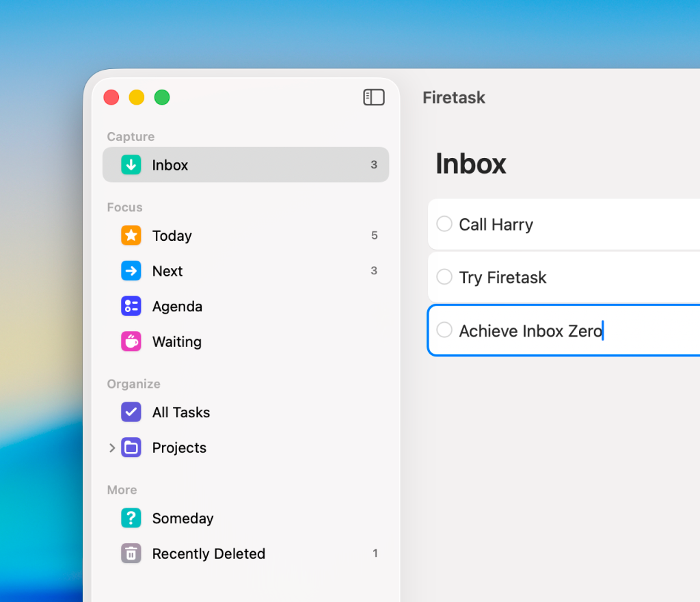The image size is (700, 602).
Task: Click the Someday question mark icon
Action: point(131,519)
